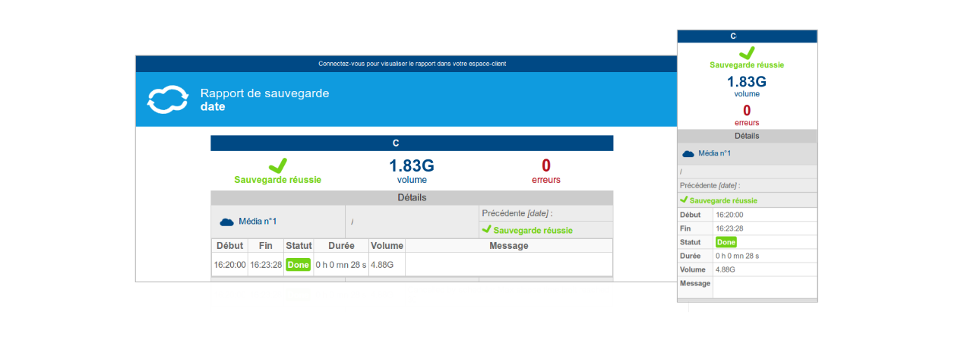Click '16:23:28' cell in desktop table
Viewport: 980px width, 340px height.
click(266, 265)
